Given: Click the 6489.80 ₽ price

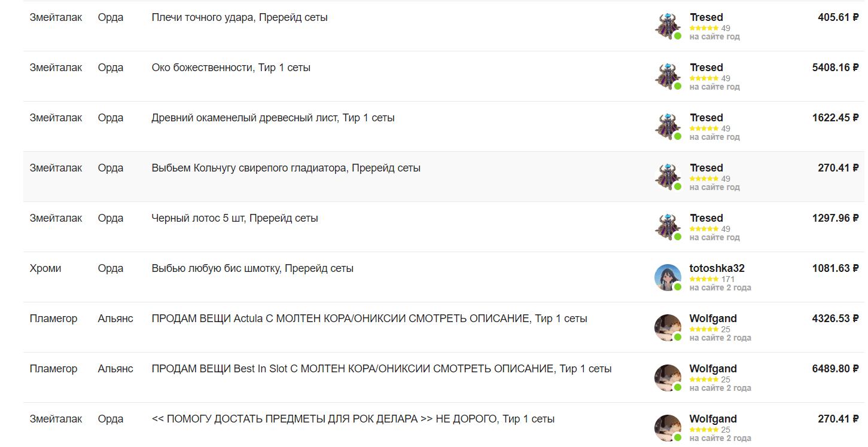Looking at the screenshot, I should pos(835,369).
